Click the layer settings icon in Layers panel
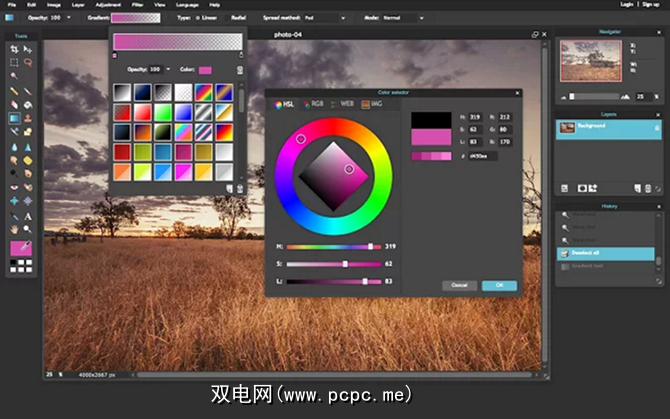This screenshot has width=670, height=419. click(564, 188)
